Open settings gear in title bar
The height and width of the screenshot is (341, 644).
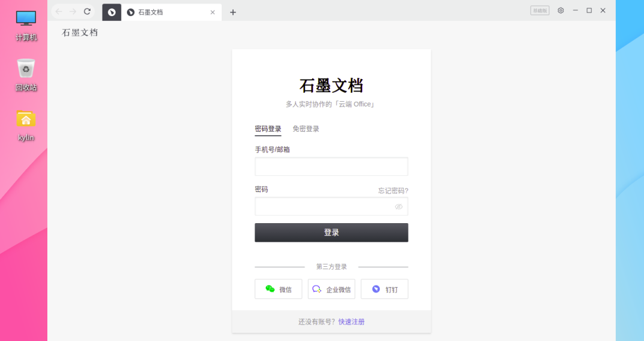point(561,11)
